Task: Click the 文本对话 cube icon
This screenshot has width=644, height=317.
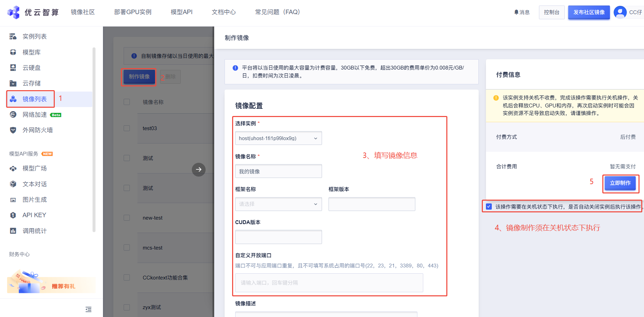Action: (x=13, y=184)
